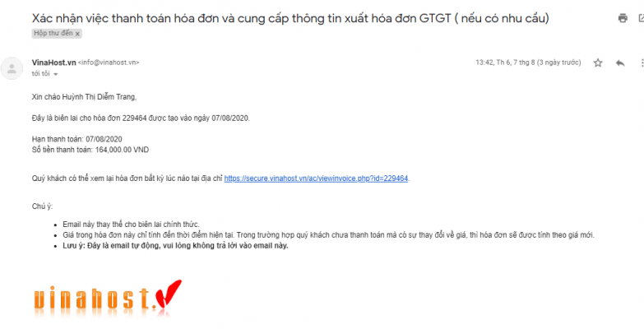This screenshot has width=644, height=329.
Task: Star this VinaHost email
Action: (x=598, y=63)
